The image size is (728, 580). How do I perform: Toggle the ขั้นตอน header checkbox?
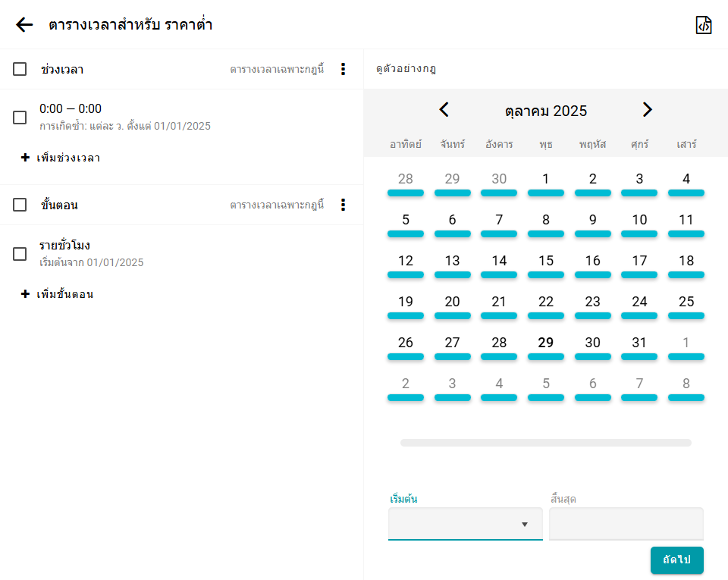coord(20,205)
